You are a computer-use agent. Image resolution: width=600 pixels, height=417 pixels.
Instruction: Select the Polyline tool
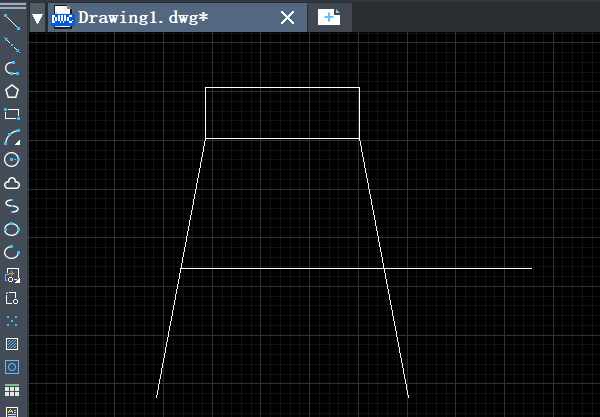12,68
